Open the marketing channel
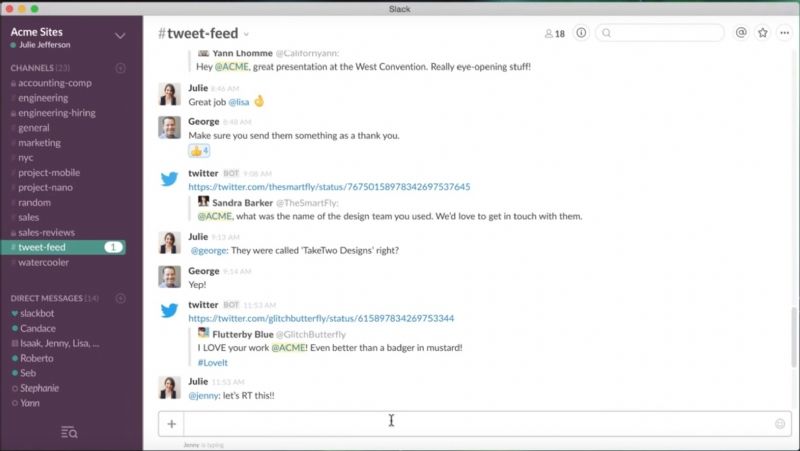 click(39, 143)
